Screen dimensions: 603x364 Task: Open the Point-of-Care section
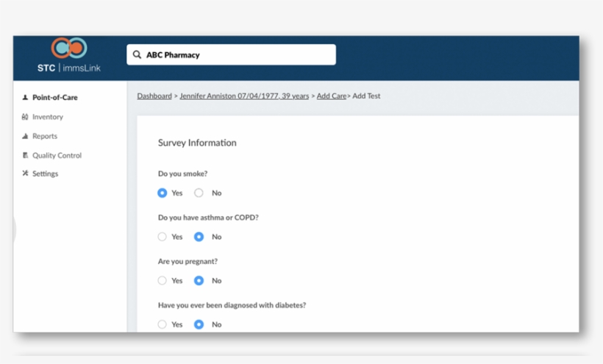coord(55,97)
